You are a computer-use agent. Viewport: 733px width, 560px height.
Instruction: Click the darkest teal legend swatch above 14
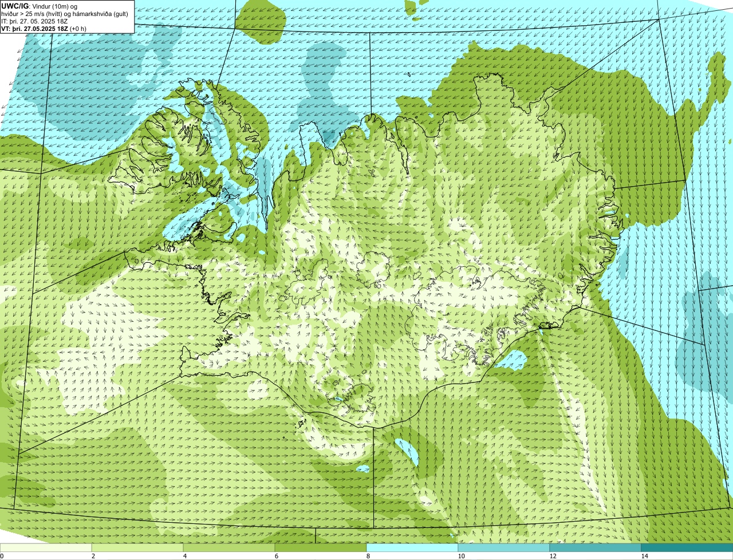click(x=687, y=547)
